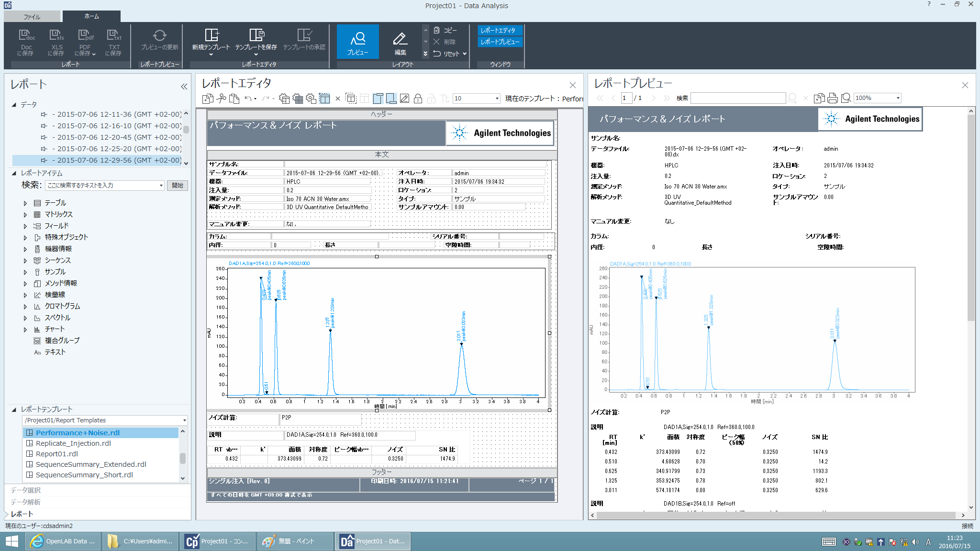The height and width of the screenshot is (551, 980).
Task: Click the 開始 search button
Action: pyautogui.click(x=178, y=186)
